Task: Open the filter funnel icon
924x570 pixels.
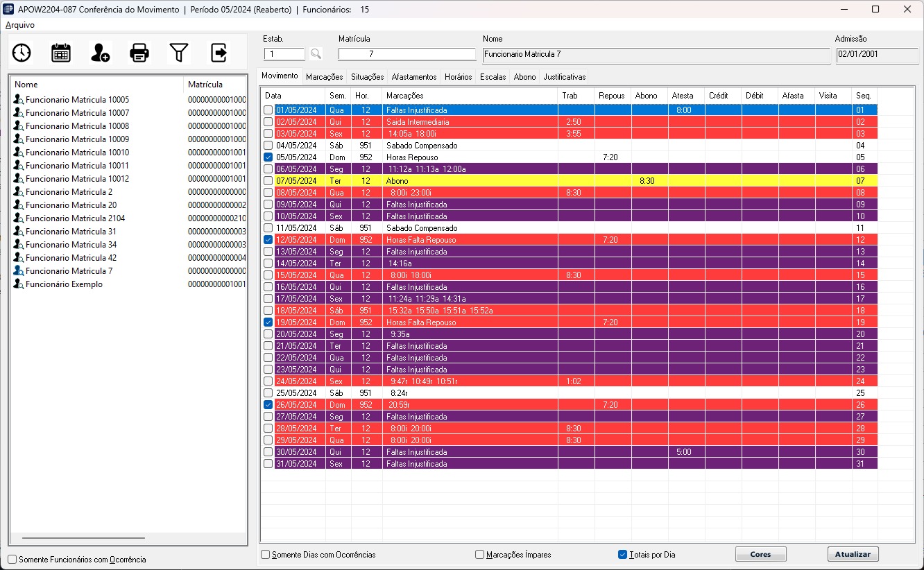Action: (x=179, y=53)
